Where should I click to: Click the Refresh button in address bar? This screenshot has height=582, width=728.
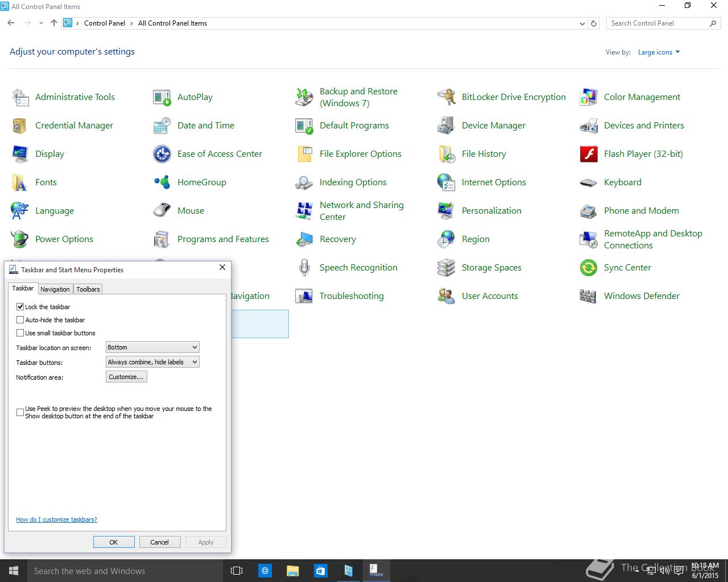[594, 23]
